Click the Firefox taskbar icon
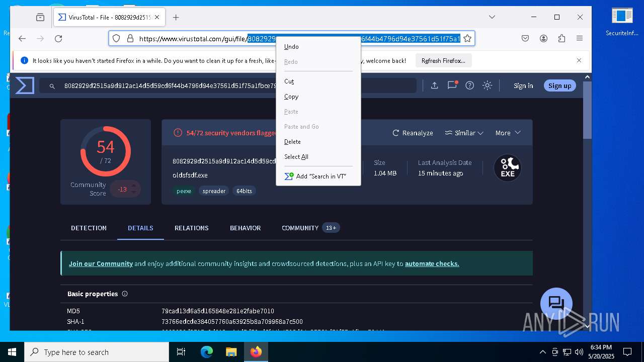Viewport: 644px width, 362px height. [256, 352]
